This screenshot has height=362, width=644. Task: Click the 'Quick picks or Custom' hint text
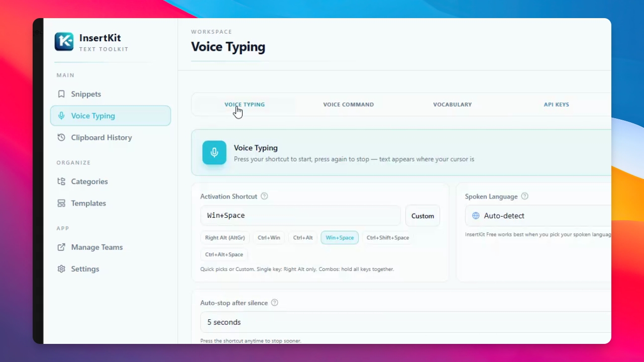(x=297, y=269)
